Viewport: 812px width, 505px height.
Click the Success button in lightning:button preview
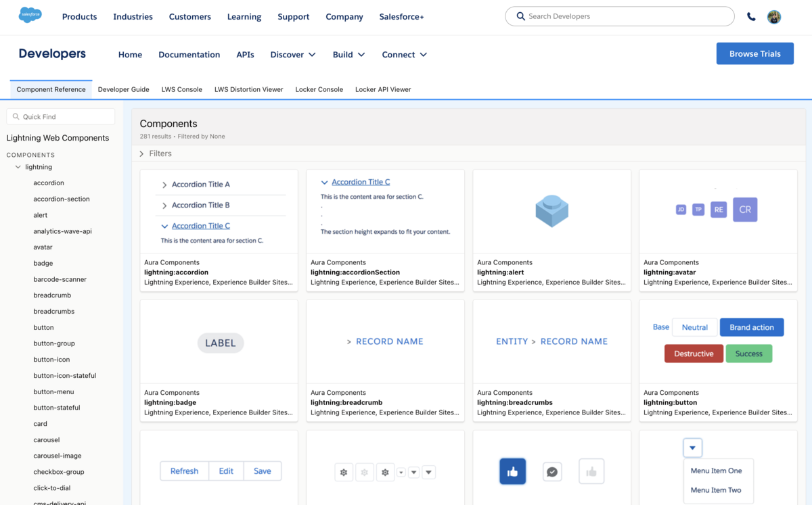748,353
